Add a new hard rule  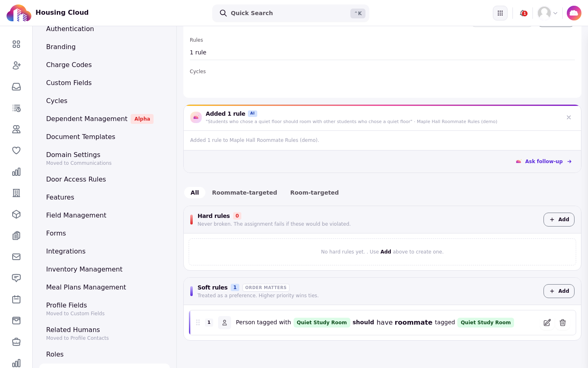[x=559, y=220]
